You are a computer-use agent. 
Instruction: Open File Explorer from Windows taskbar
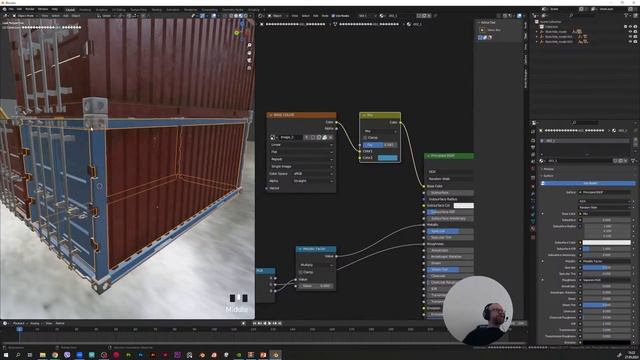pos(42,355)
